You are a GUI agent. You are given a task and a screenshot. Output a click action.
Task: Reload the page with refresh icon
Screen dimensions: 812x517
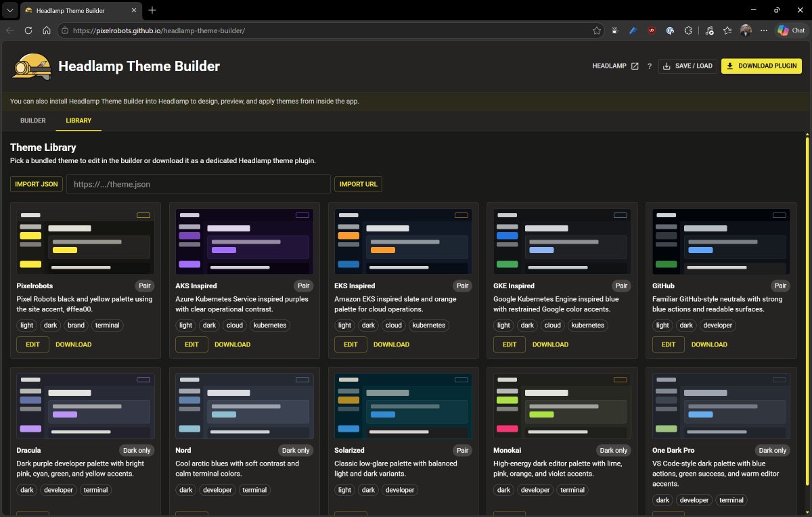[x=28, y=30]
